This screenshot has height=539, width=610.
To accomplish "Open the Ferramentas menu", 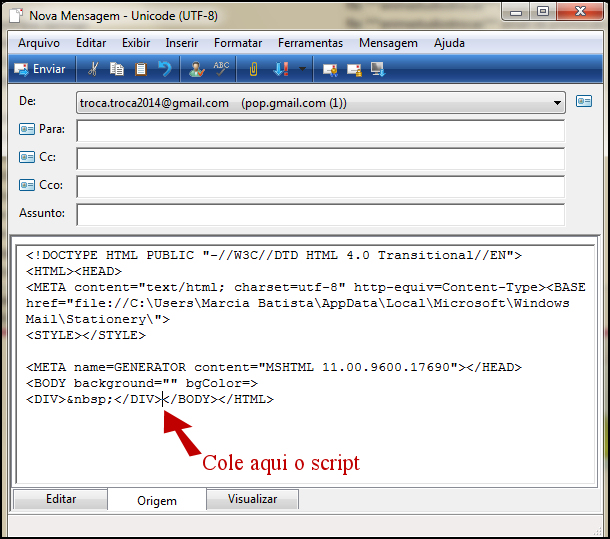I will pos(310,43).
